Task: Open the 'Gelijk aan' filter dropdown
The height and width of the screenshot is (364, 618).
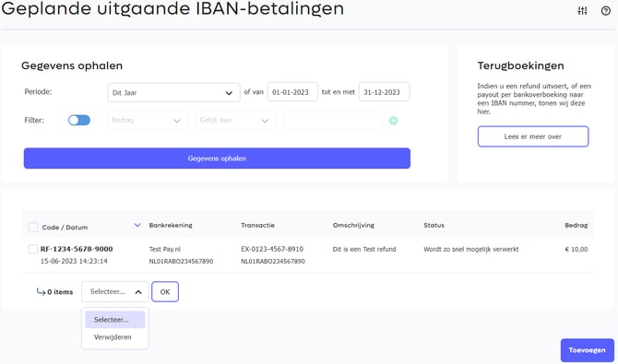Action: point(235,120)
